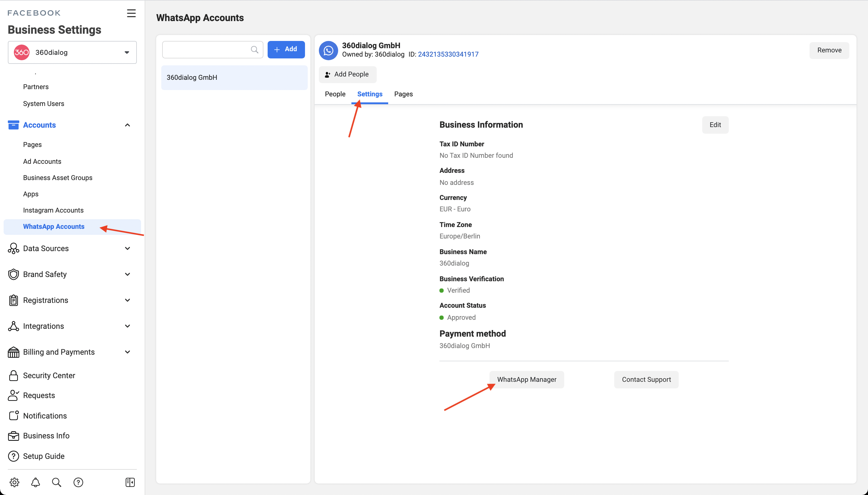Screen dimensions: 868x495
Task: Expand the Brand Safety section
Action: click(127, 274)
